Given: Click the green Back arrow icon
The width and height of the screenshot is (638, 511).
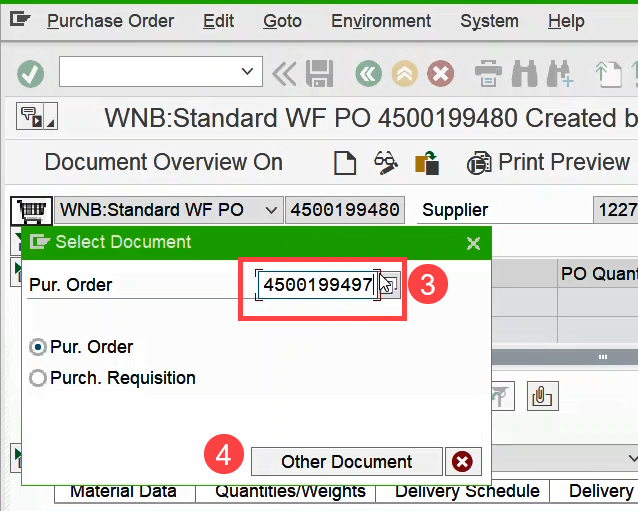Looking at the screenshot, I should [370, 73].
